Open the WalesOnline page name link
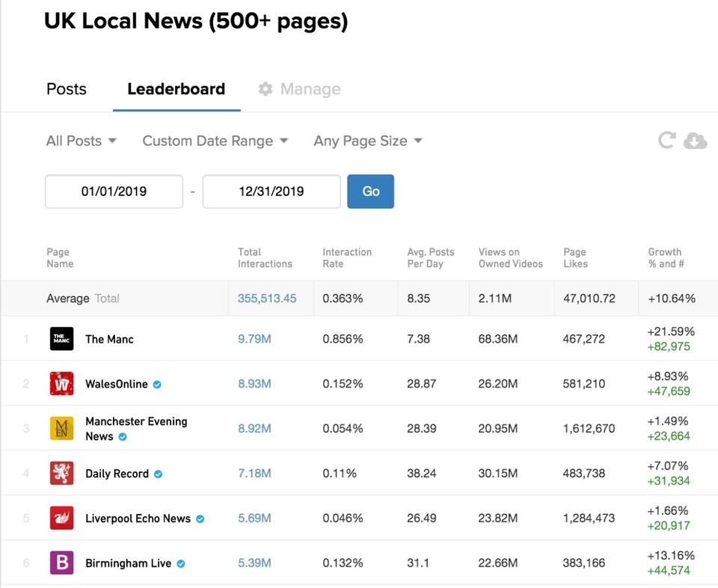Screen dimensions: 718x588 117,385
